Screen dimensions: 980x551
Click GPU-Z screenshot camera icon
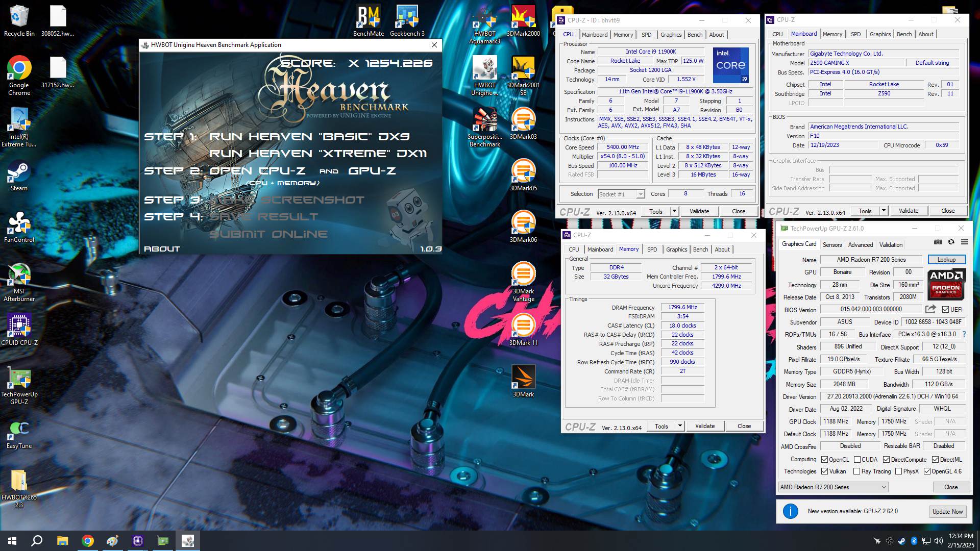tap(938, 242)
